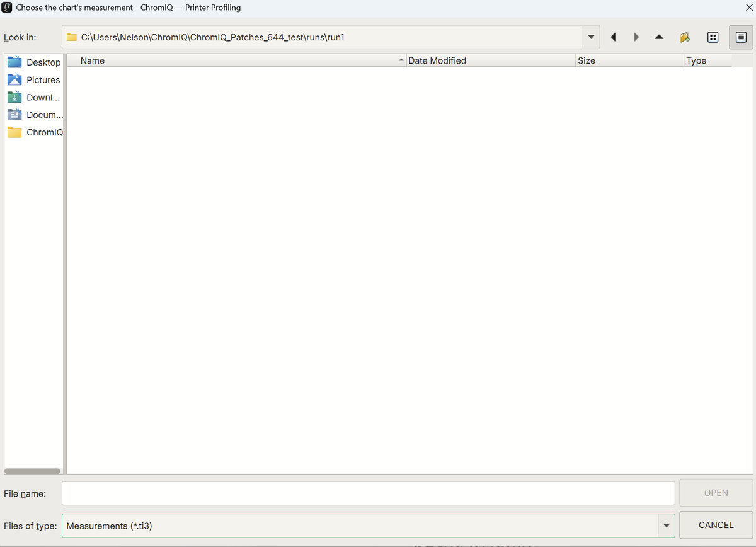Open the ChromIQ folder shortcut
Viewport: 756px width, 547px height.
pyautogui.click(x=34, y=133)
